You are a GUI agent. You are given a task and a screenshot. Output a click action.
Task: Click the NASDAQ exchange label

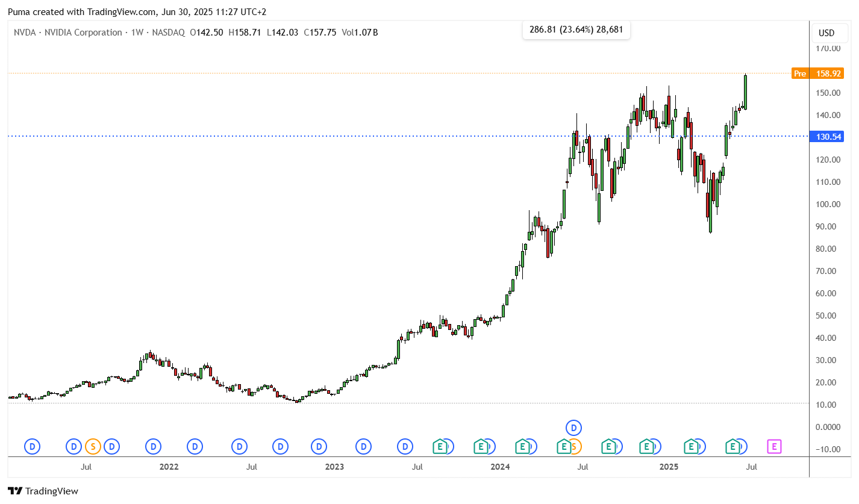[x=169, y=33]
